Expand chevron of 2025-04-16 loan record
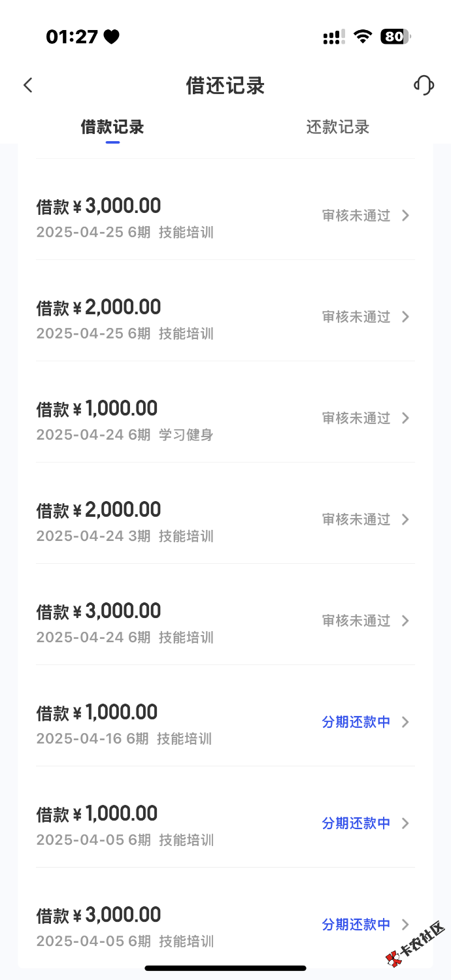This screenshot has height=980, width=451. pos(405,722)
